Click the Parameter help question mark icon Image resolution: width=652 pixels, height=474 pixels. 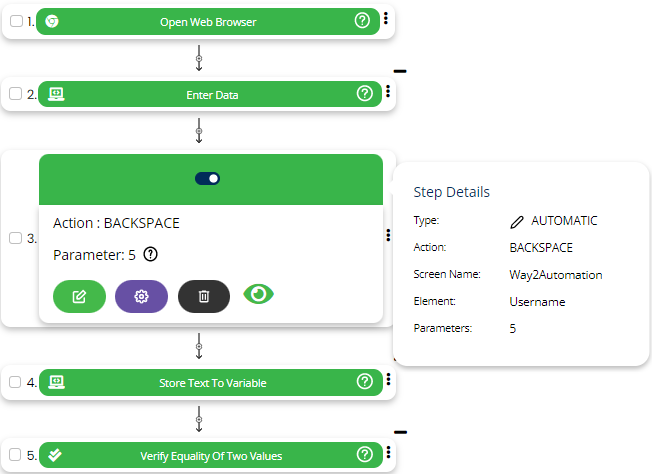151,255
